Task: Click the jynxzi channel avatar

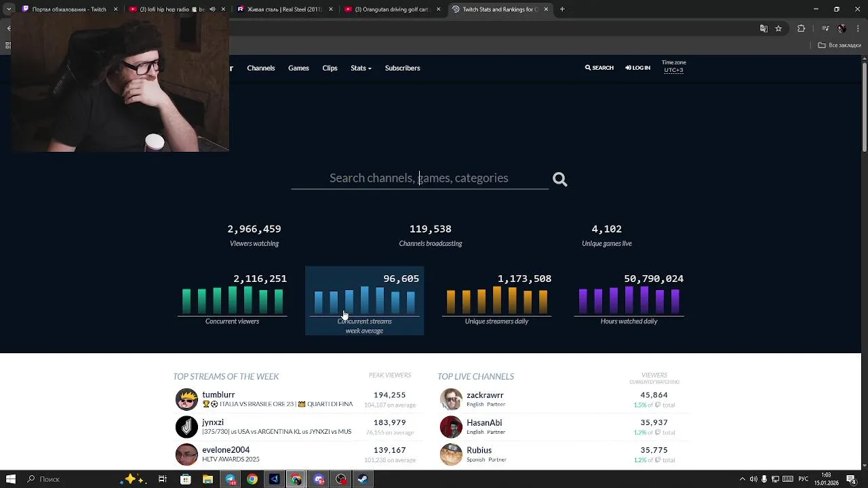Action: 186,427
